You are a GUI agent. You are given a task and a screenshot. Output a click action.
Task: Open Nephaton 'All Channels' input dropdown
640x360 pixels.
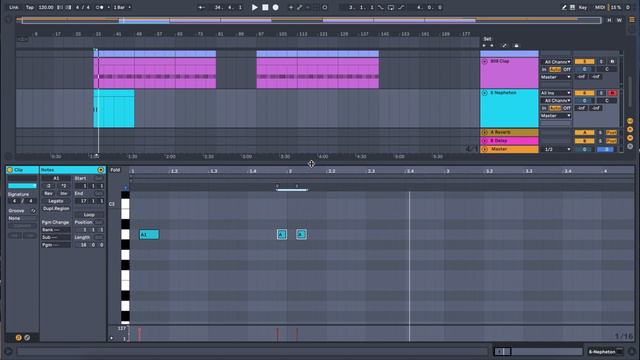(556, 100)
